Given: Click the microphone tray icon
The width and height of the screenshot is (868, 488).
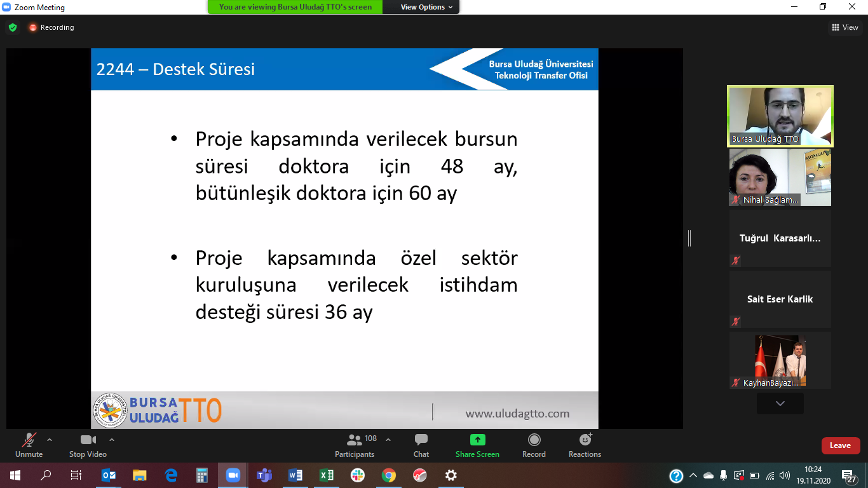Looking at the screenshot, I should tap(724, 475).
